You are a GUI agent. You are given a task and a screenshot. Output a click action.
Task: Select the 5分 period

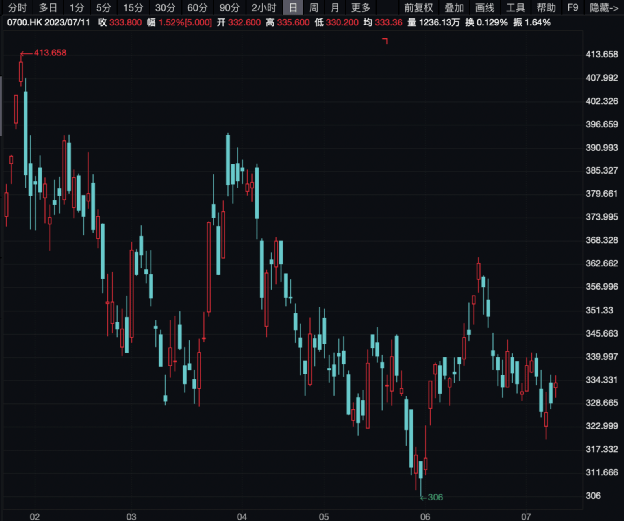click(104, 7)
